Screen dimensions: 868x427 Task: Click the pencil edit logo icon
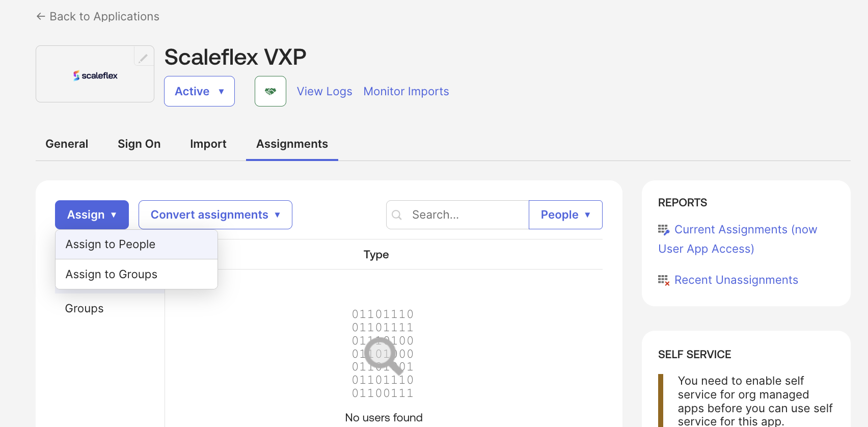click(x=143, y=58)
